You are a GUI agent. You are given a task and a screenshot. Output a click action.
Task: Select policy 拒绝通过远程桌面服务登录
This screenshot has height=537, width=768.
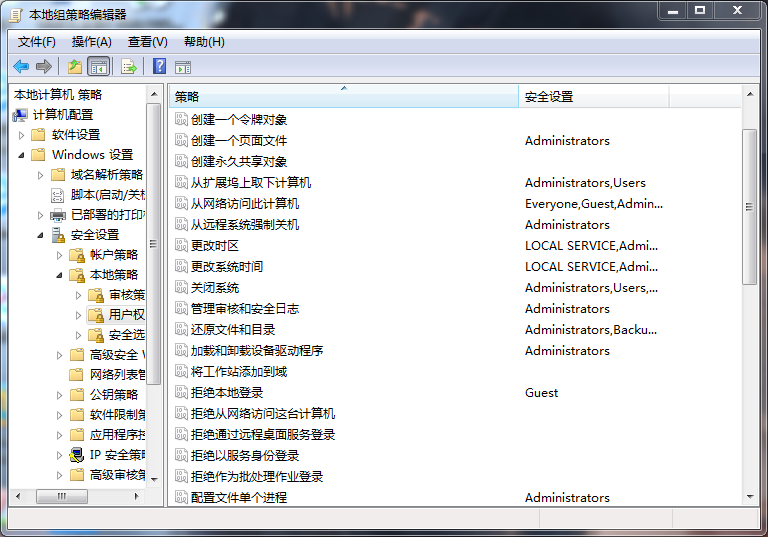tap(263, 434)
